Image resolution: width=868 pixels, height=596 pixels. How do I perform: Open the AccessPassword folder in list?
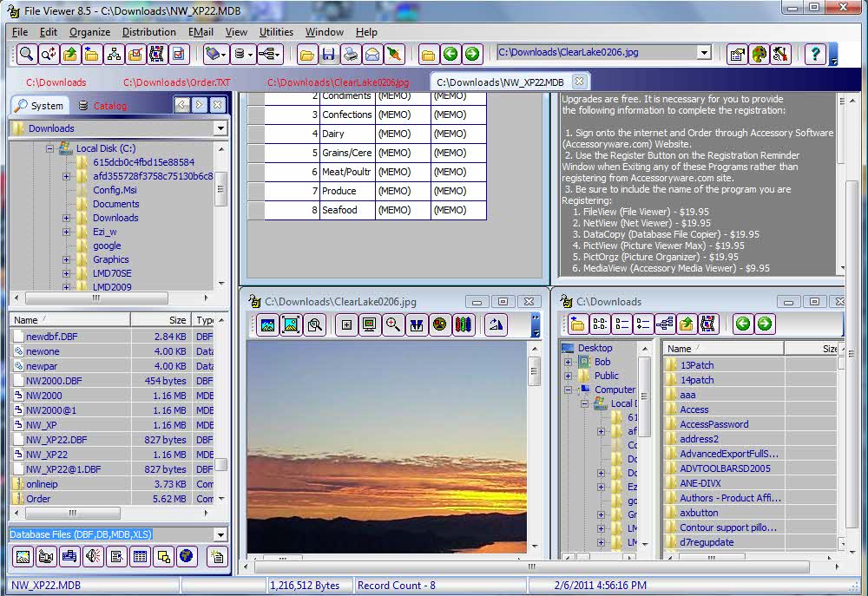pos(713,424)
